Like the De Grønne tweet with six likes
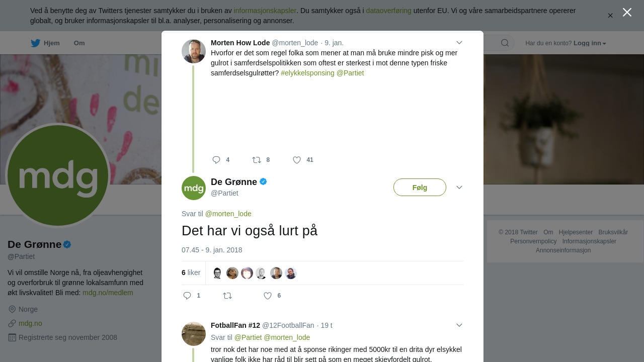This screenshot has width=644, height=362. click(x=268, y=296)
